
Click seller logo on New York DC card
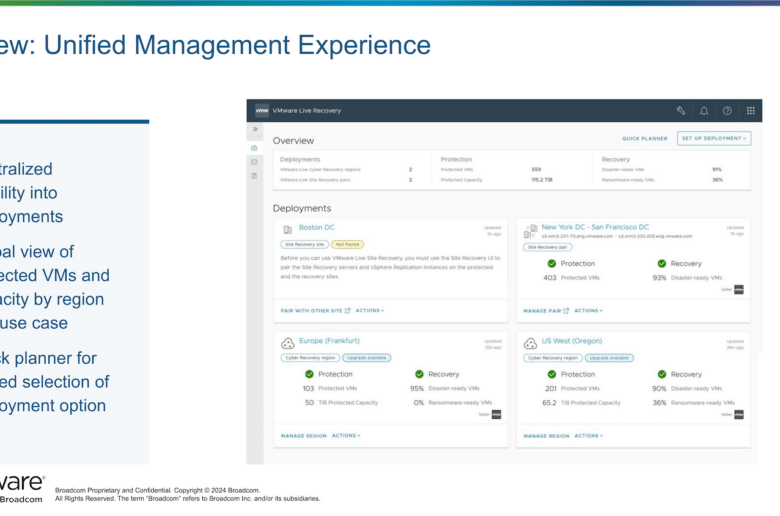tap(739, 289)
